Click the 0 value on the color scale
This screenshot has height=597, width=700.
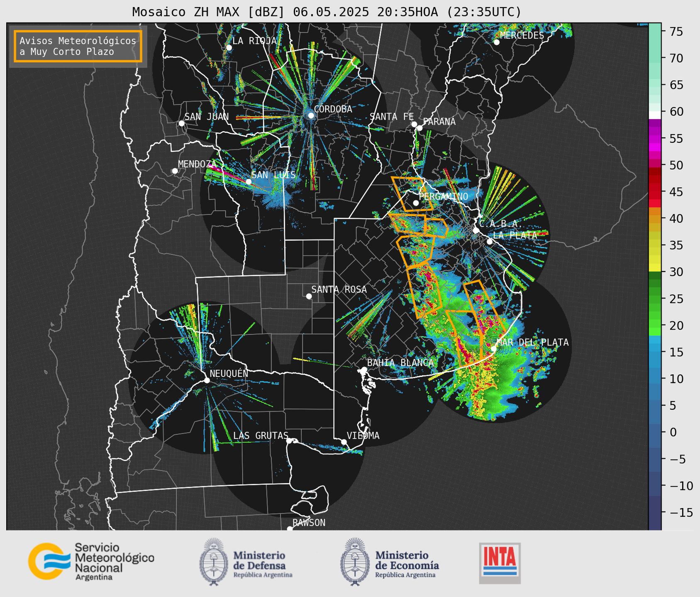coord(673,432)
